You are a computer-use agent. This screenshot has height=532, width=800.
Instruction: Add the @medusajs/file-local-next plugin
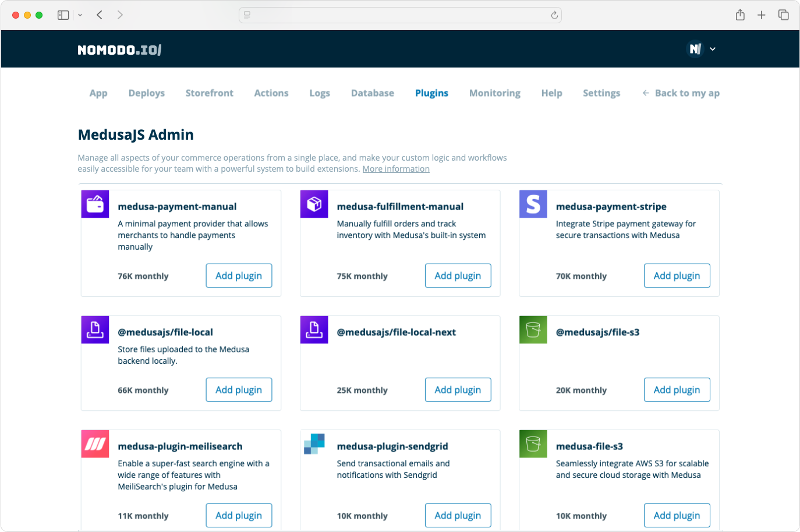point(458,390)
